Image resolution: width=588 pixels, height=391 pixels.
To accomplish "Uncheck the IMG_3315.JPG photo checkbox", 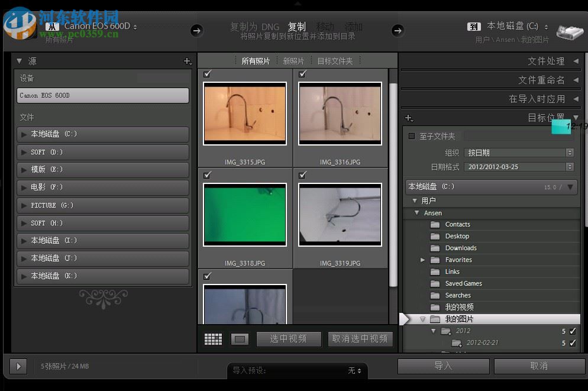I will point(207,74).
